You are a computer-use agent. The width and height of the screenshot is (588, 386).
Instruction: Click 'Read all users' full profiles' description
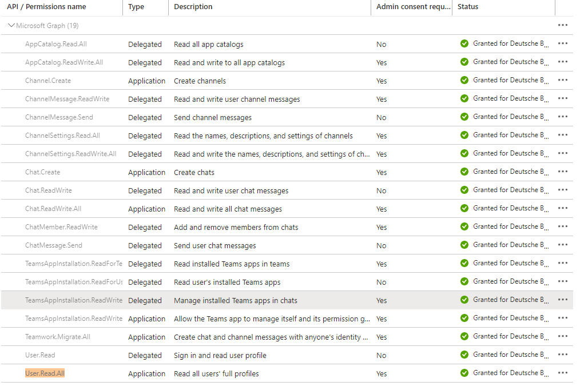click(216, 374)
